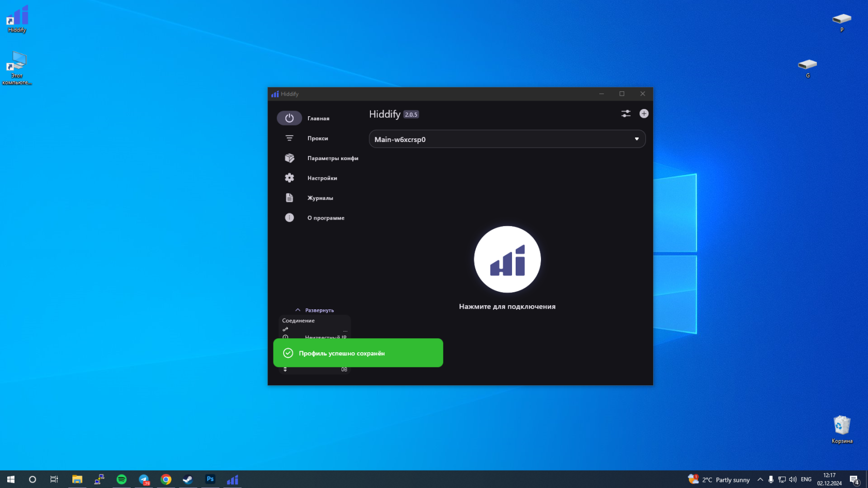This screenshot has height=488, width=868.
Task: Open the notification center icon
Action: coord(855,479)
